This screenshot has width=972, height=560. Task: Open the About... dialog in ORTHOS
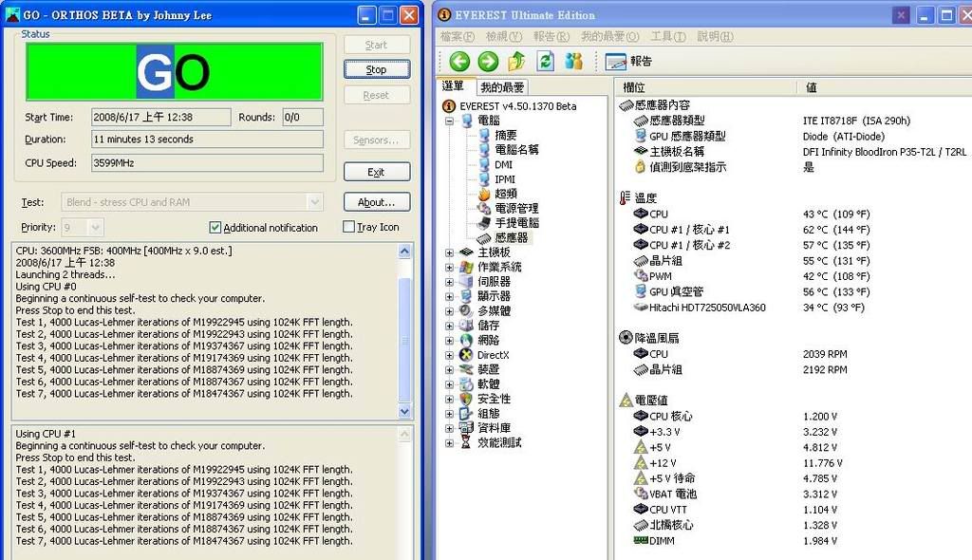pyautogui.click(x=377, y=201)
